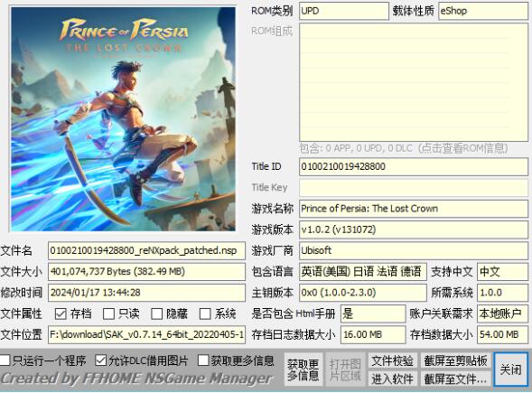
Task: Select the Title ID field 0100210019428800
Action: pyautogui.click(x=414, y=166)
